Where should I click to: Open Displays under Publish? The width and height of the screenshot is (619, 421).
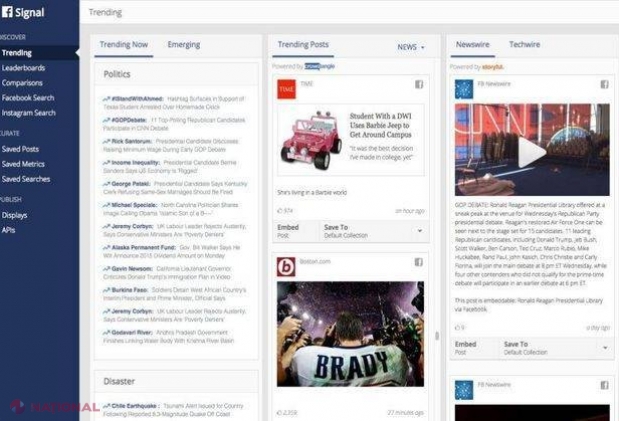pyautogui.click(x=14, y=215)
